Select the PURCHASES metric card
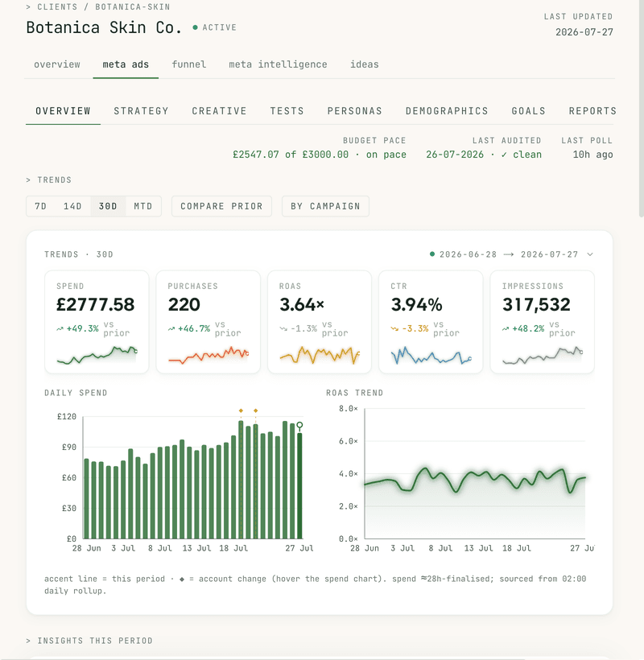This screenshot has height=660, width=644. (x=208, y=322)
